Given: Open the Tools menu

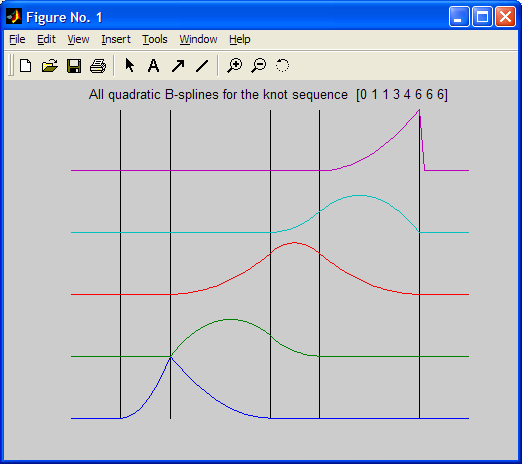Looking at the screenshot, I should (155, 39).
